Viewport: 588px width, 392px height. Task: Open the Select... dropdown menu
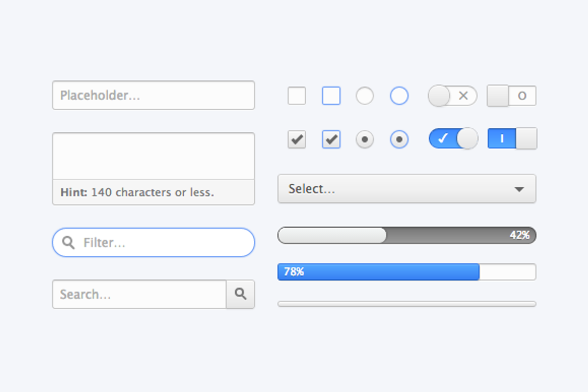point(407,189)
